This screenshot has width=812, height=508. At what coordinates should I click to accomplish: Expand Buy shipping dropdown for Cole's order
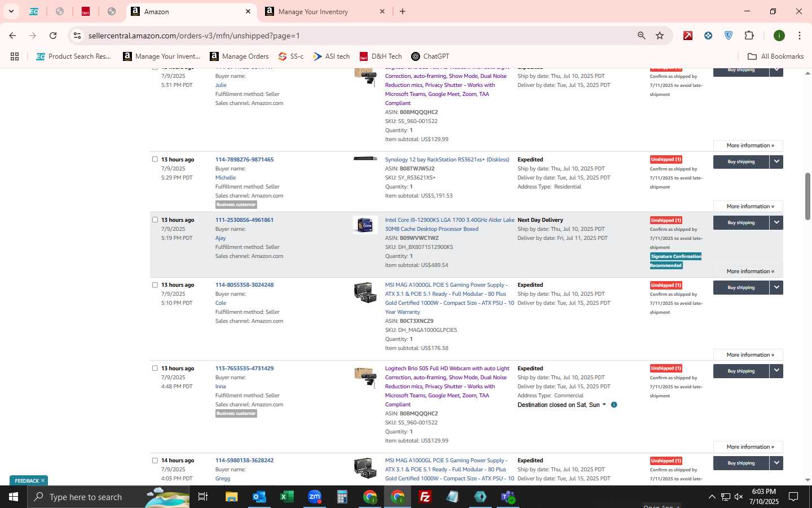tap(776, 288)
